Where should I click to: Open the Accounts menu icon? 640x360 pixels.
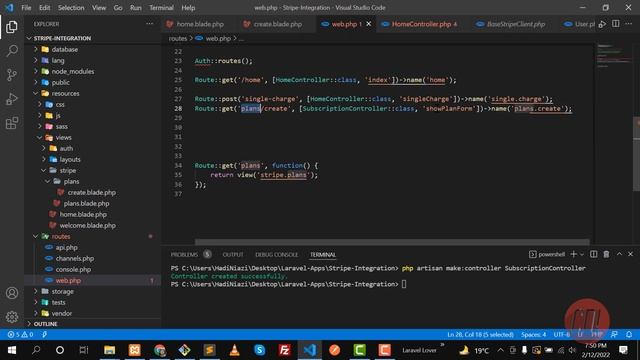click(12, 293)
